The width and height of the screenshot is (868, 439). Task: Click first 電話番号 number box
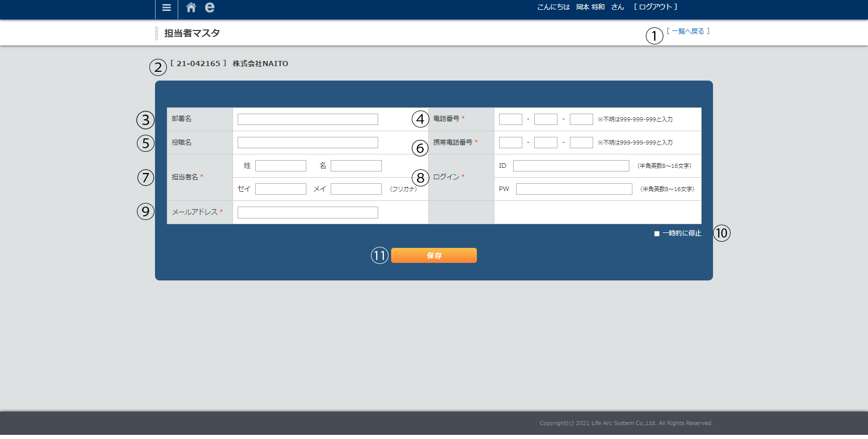coord(510,119)
